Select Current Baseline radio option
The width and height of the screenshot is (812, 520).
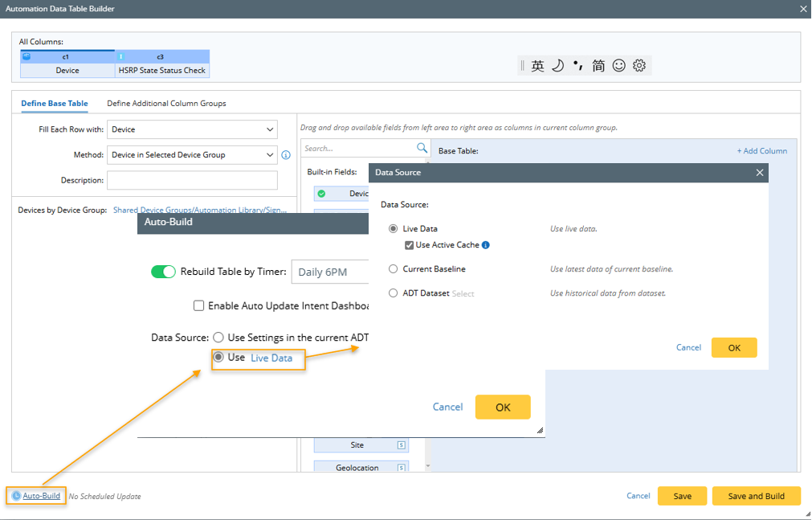[x=394, y=269]
